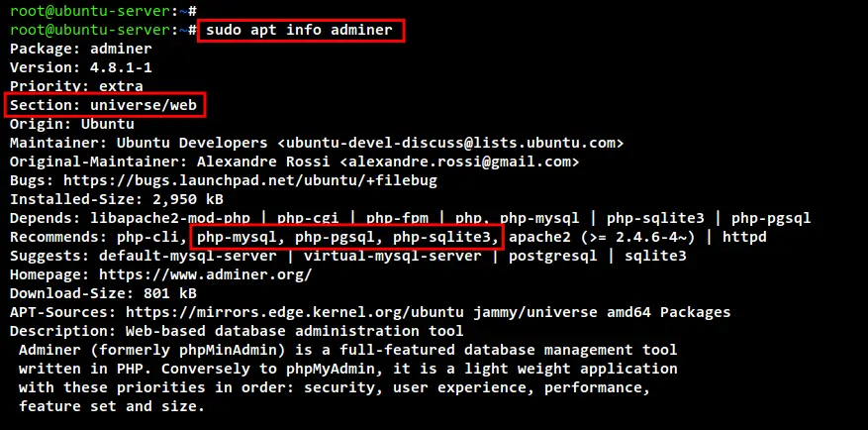The image size is (868, 430).
Task: Click the highlighted 'sudo apt info adminer' command
Action: (301, 30)
